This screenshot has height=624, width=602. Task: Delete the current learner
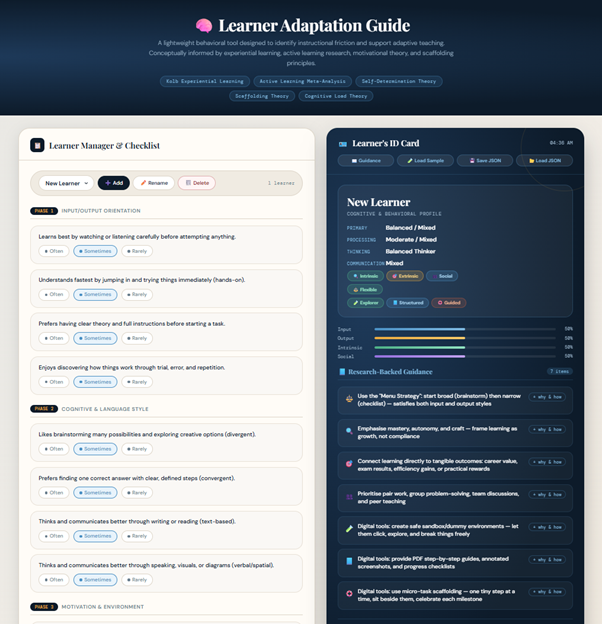click(197, 183)
